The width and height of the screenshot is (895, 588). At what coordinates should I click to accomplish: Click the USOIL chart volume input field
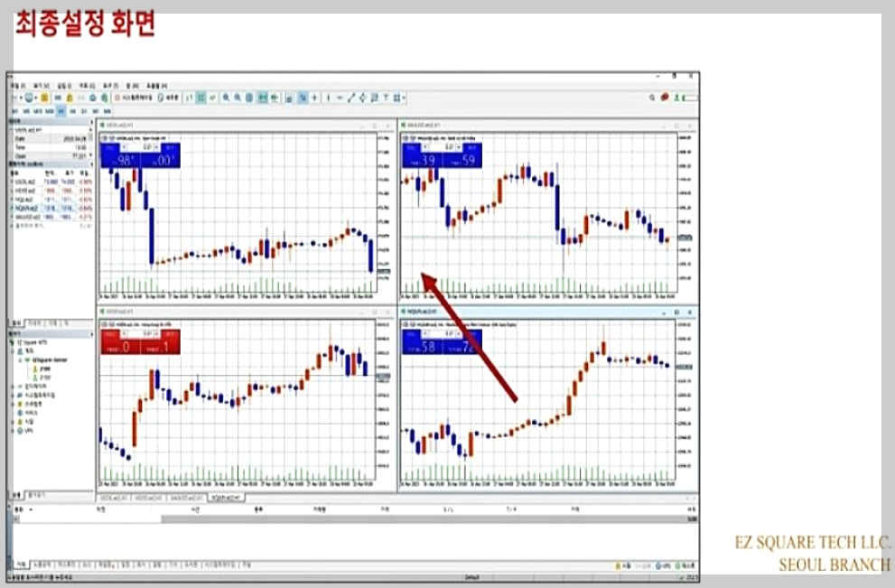point(140,147)
